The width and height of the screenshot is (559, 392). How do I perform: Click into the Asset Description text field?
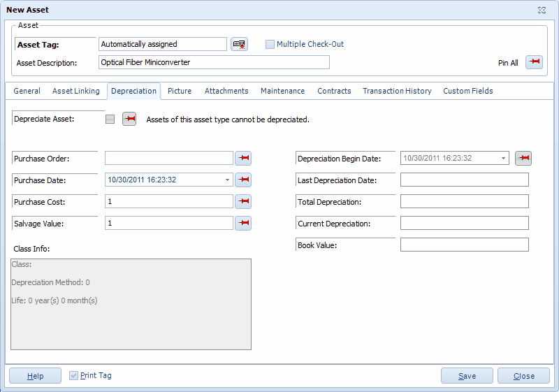pos(213,63)
